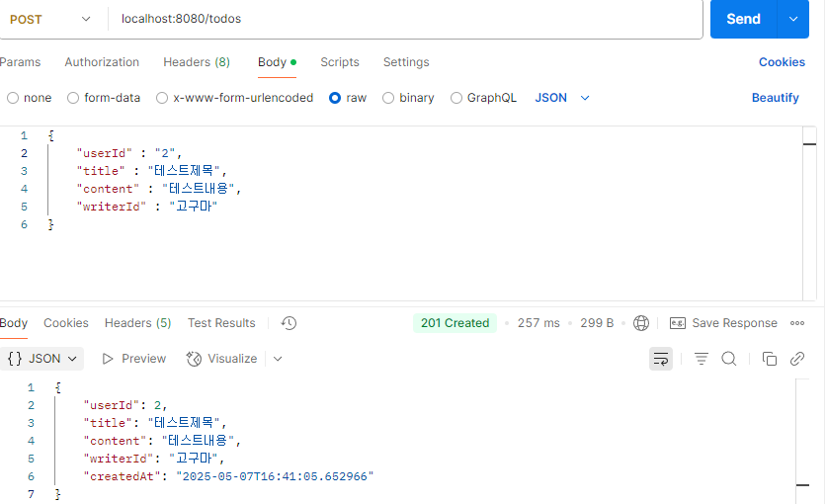The height and width of the screenshot is (504, 826).
Task: Click the response "createdAt" key
Action: tap(122, 476)
